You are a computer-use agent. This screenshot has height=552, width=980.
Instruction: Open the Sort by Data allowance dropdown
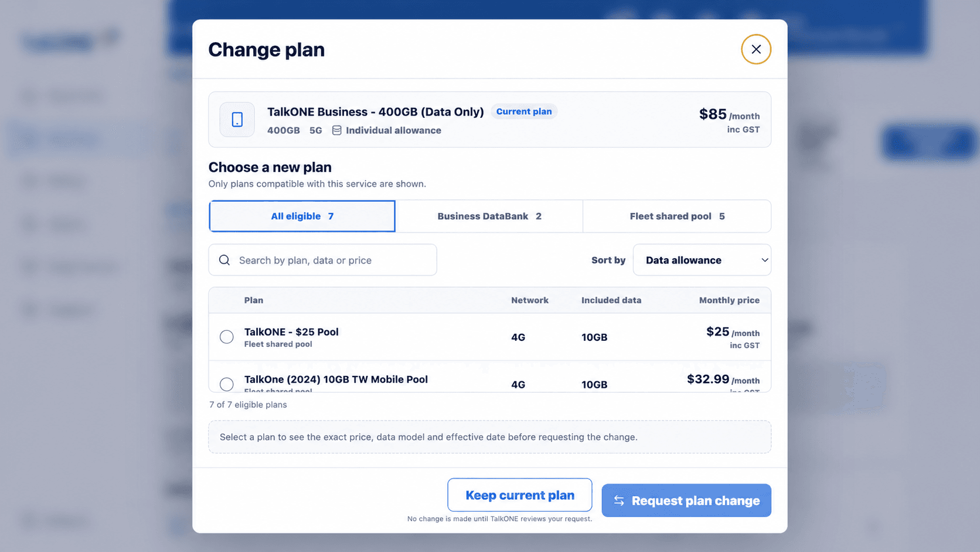coord(702,260)
